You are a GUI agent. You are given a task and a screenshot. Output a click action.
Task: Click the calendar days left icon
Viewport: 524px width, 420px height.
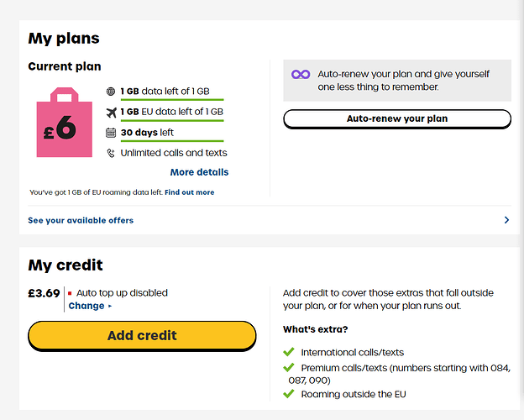[111, 133]
